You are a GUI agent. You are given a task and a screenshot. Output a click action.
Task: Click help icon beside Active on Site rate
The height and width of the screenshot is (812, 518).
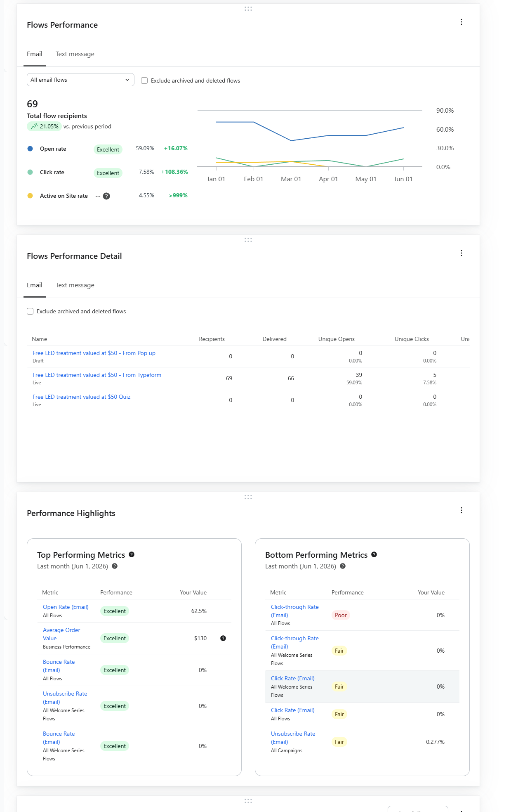106,196
